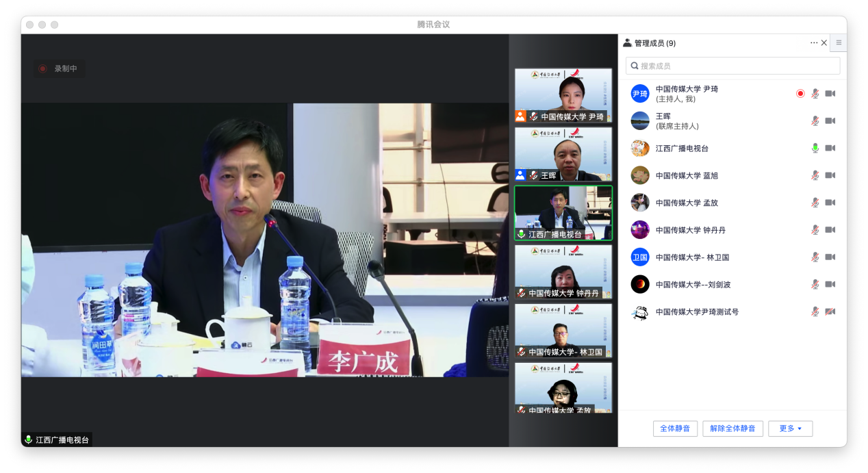This screenshot has width=868, height=473.
Task: Select 中国传媒大学 钟丹丹 video thumbnail
Action: (x=563, y=271)
